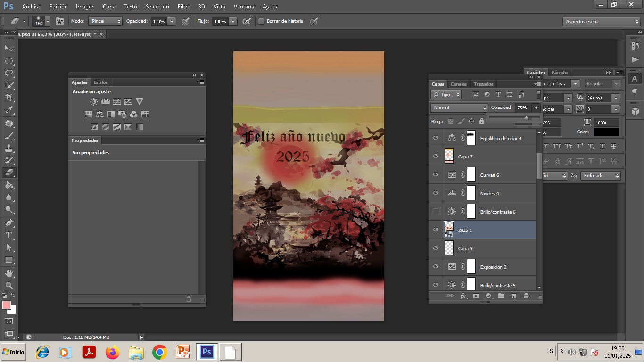Viewport: 644px width, 362px height.
Task: Add a Levels adjustment from Ajustes panel
Action: pos(105,101)
